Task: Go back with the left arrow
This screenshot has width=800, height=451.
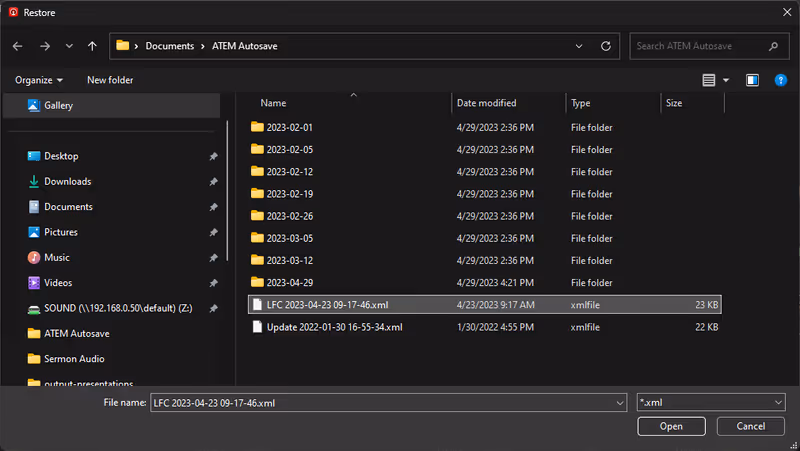Action: (18, 46)
